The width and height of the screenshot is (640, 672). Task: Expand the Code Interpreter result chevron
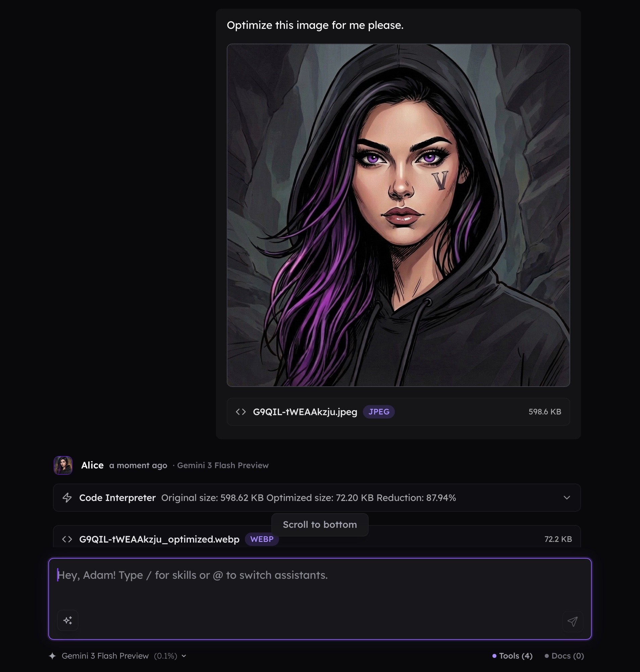point(567,498)
